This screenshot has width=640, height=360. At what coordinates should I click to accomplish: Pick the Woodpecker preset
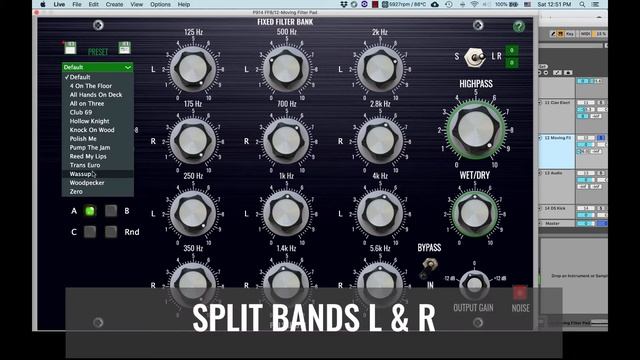[98, 183]
